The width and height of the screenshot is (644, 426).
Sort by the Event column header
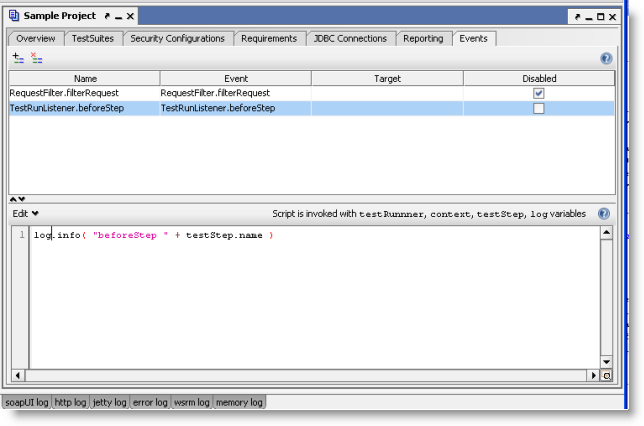236,78
